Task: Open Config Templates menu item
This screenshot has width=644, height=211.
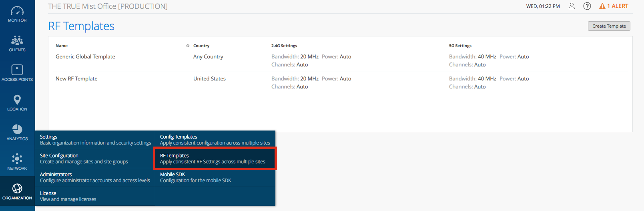Action: click(x=215, y=140)
